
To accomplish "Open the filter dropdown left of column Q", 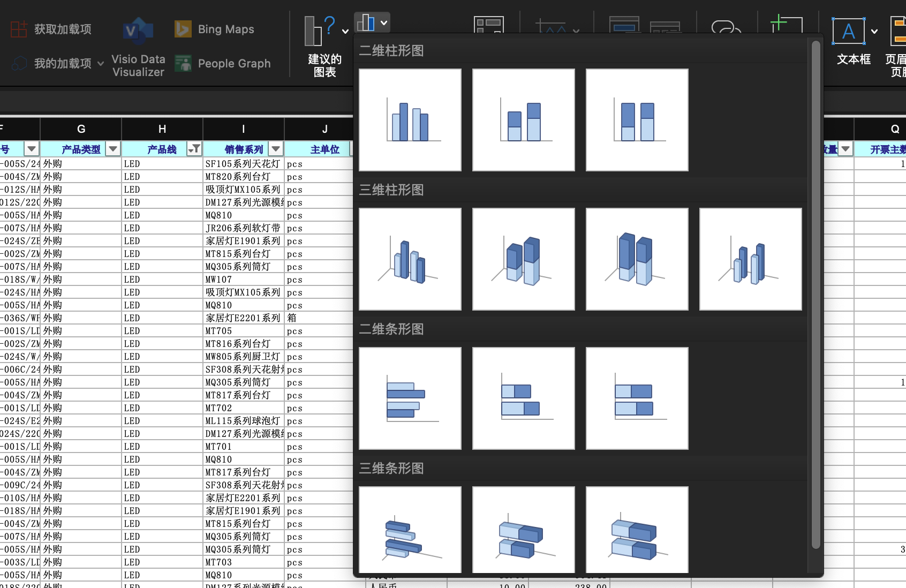I will [x=845, y=149].
